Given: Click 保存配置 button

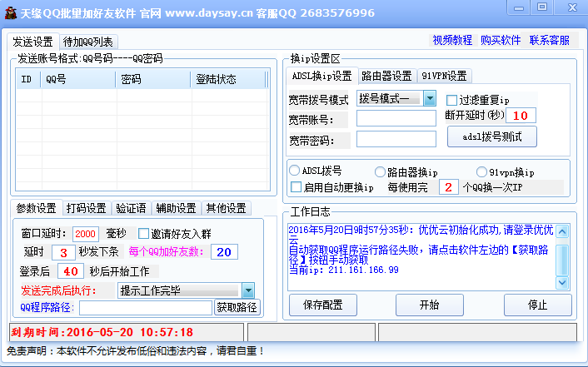Looking at the screenshot, I should coord(323,305).
